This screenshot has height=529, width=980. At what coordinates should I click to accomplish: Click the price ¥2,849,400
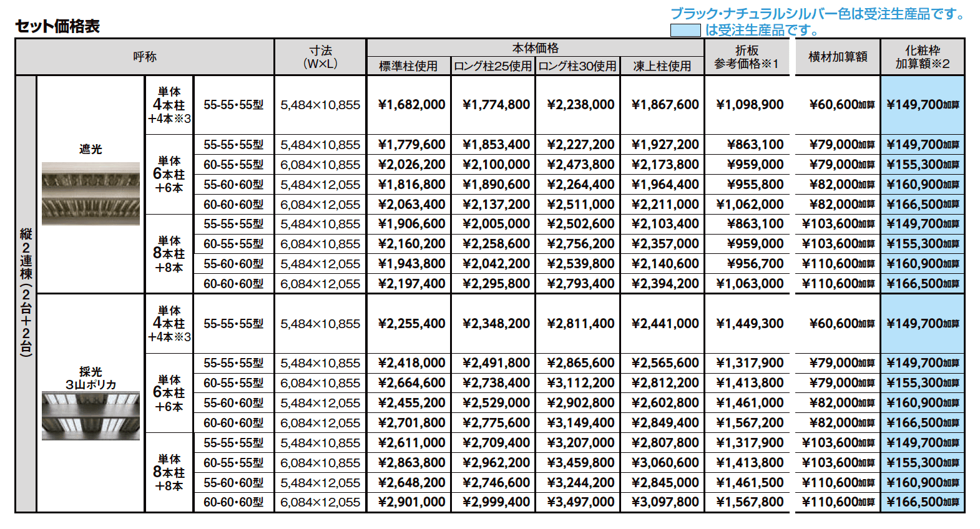coord(665,423)
